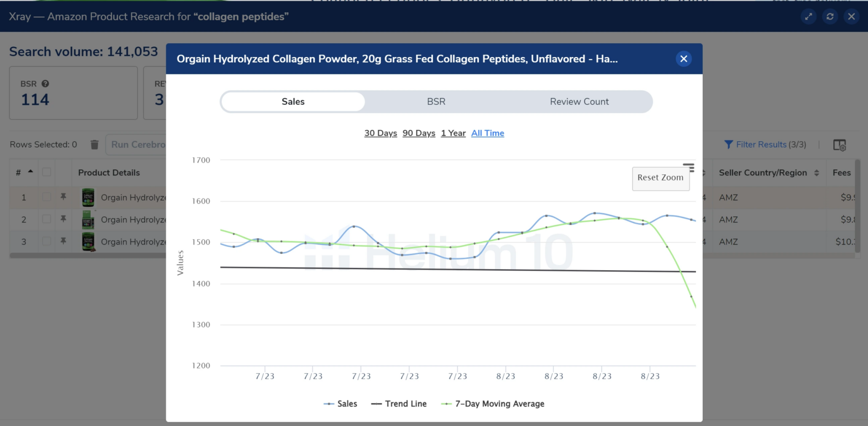The width and height of the screenshot is (868, 426).
Task: Pin the first Orgain product row
Action: coord(63,197)
